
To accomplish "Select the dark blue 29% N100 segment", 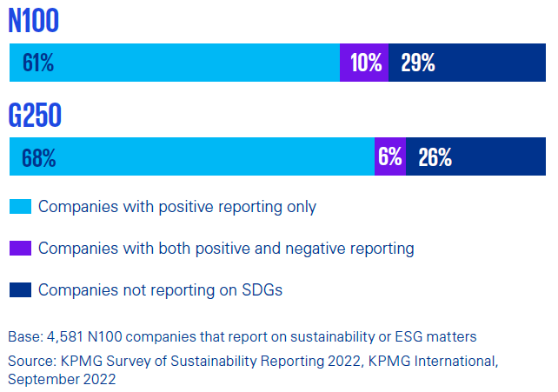I will click(x=468, y=63).
